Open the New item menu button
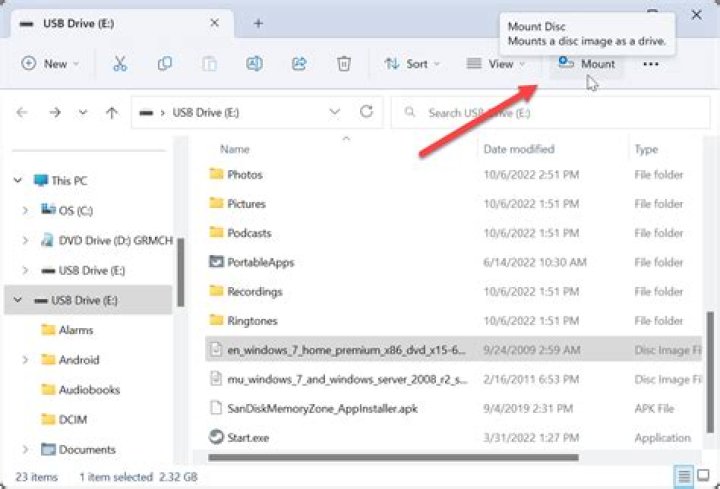The width and height of the screenshot is (720, 489). point(51,64)
